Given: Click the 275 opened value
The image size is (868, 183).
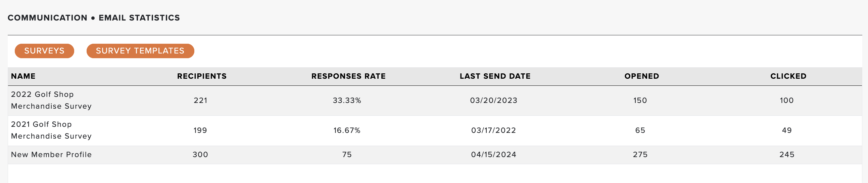Looking at the screenshot, I should (640, 155).
